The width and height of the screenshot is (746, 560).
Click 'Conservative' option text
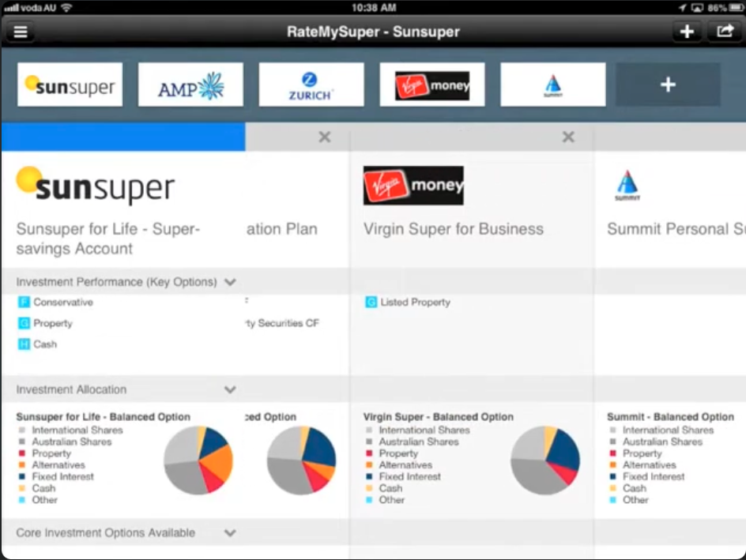63,302
